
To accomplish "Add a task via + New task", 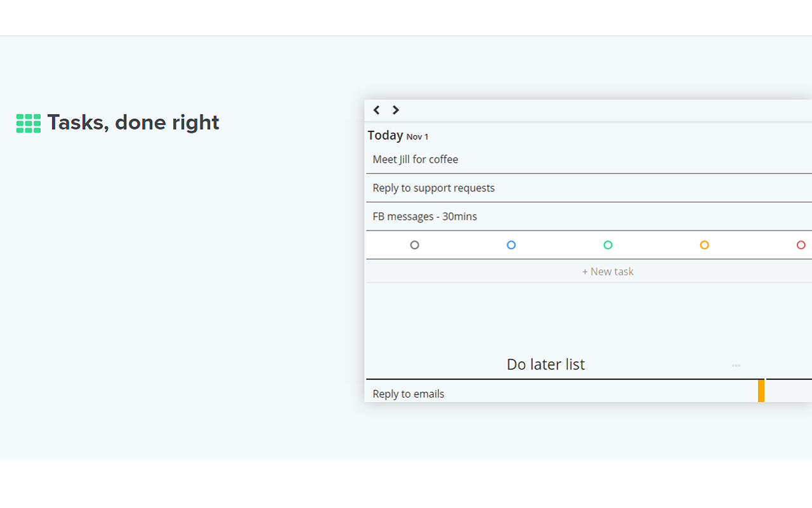I will pos(608,272).
